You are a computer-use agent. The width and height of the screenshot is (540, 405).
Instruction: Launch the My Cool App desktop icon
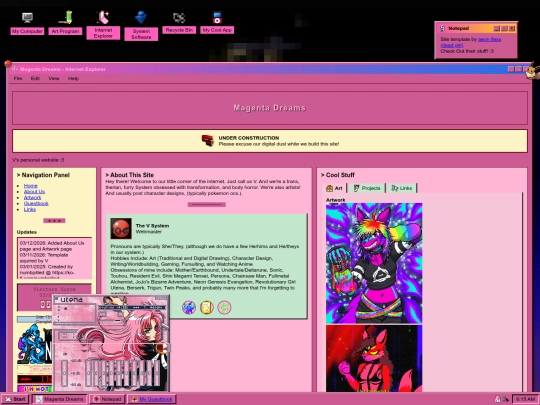[x=217, y=23]
